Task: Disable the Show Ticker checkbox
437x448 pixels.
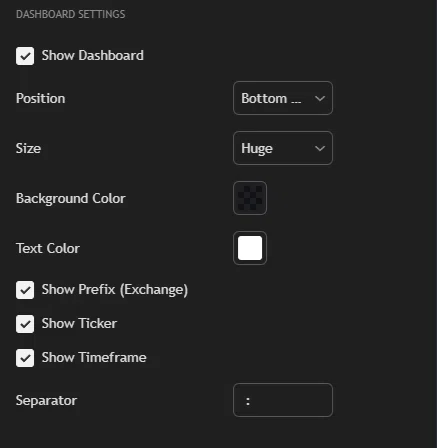Action: (x=25, y=324)
